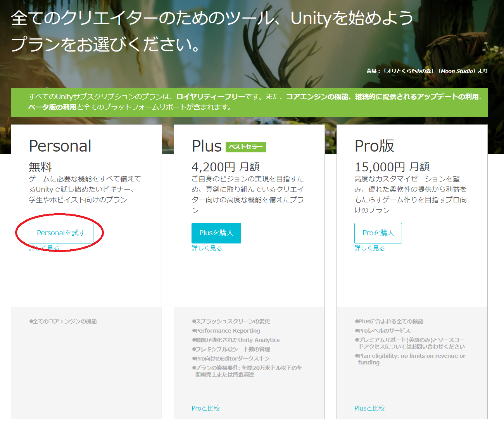Screen dimensions: 504x428
Task: Click the 'Plusを購入' button
Action: [216, 233]
